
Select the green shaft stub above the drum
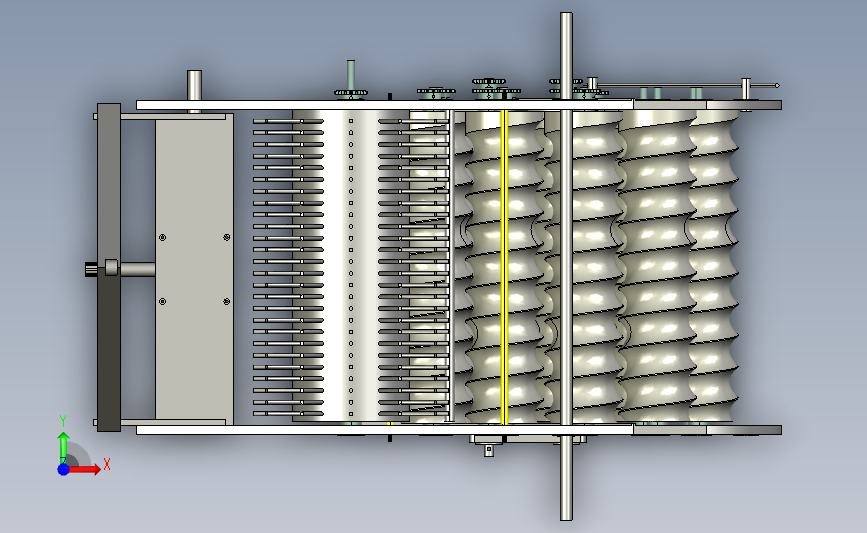pyautogui.click(x=351, y=75)
